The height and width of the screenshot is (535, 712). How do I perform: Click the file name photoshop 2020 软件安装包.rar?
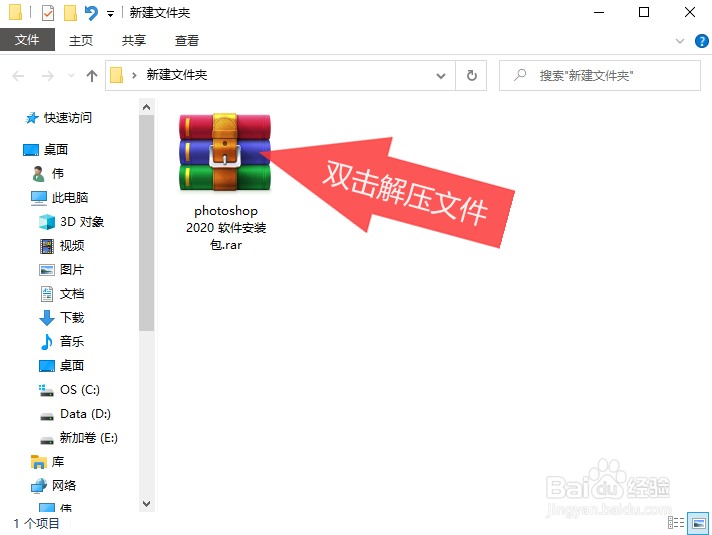(x=226, y=228)
